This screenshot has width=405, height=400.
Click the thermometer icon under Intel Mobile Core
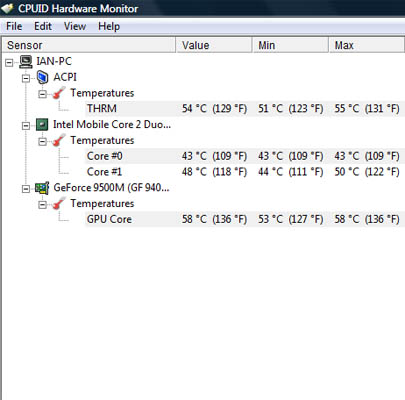coord(59,140)
